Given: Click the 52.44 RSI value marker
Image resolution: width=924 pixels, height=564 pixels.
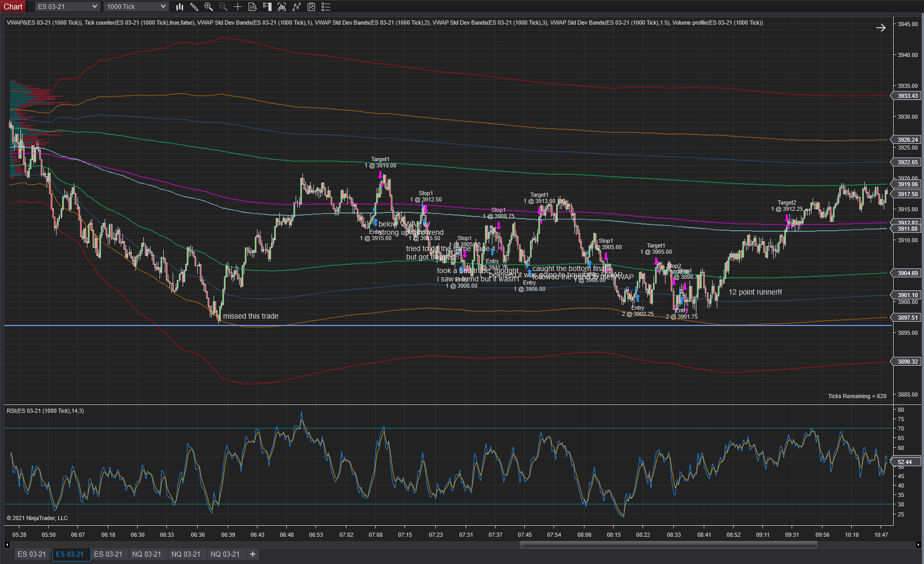Looking at the screenshot, I should [x=905, y=462].
